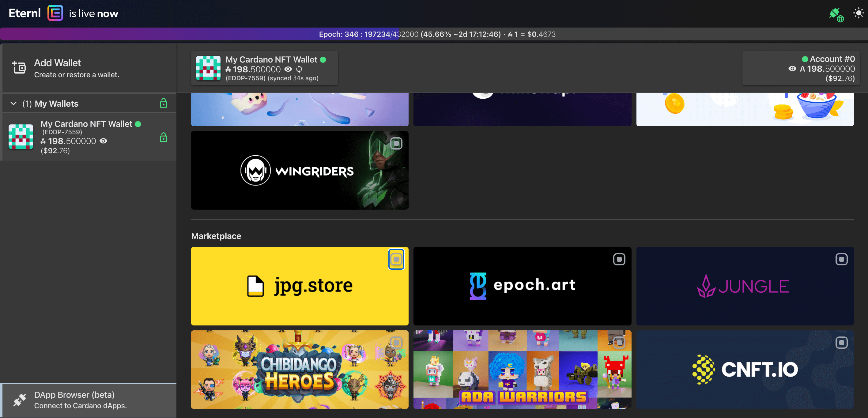The image size is (868, 418).
Task: Click the Add Wallet icon
Action: tap(19, 67)
